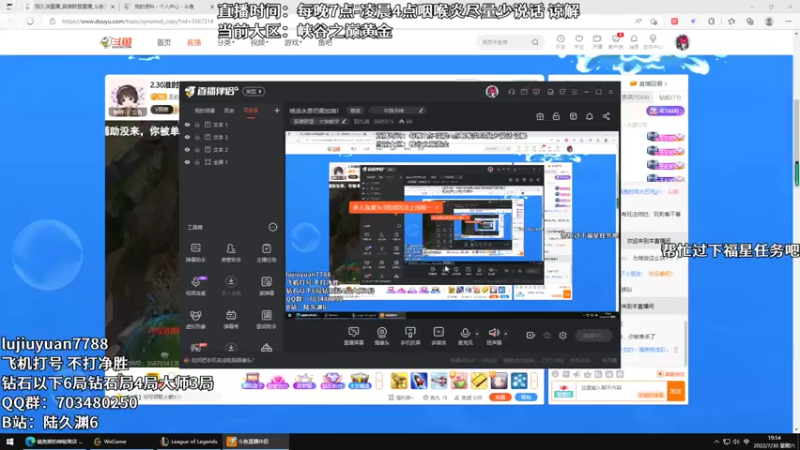800x450 pixels.
Task: Click the user avatar in stream companion title bar
Action: [492, 92]
